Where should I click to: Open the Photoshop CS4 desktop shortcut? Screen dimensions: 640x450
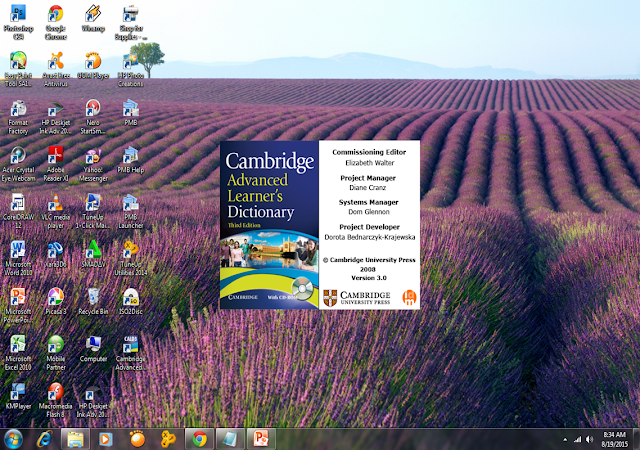18,22
